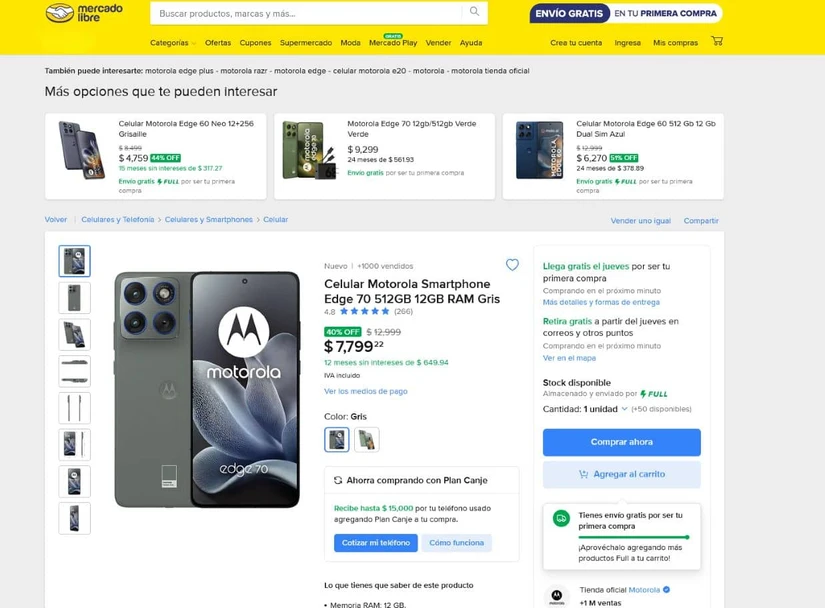Viewport: 825px width, 608px height.
Task: Expand the Categorías dropdown menu
Action: coord(173,43)
